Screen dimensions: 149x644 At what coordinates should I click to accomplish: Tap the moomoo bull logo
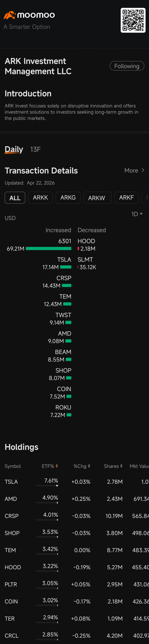(9, 15)
